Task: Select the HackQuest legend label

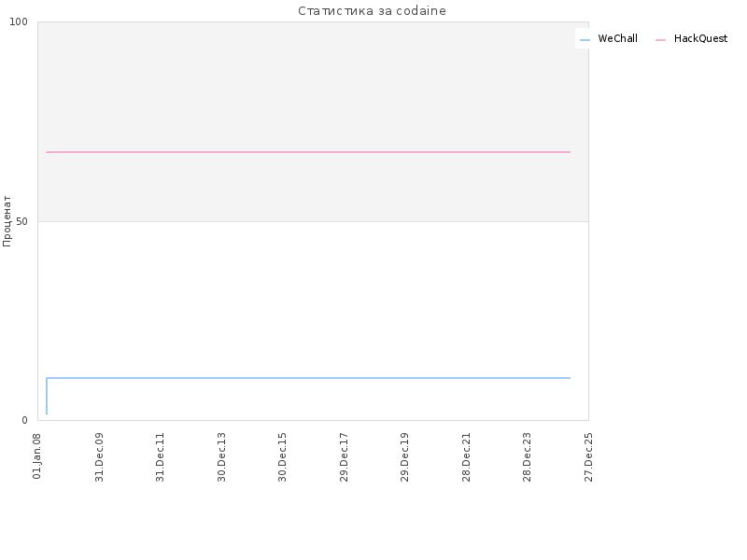Action: 700,38
